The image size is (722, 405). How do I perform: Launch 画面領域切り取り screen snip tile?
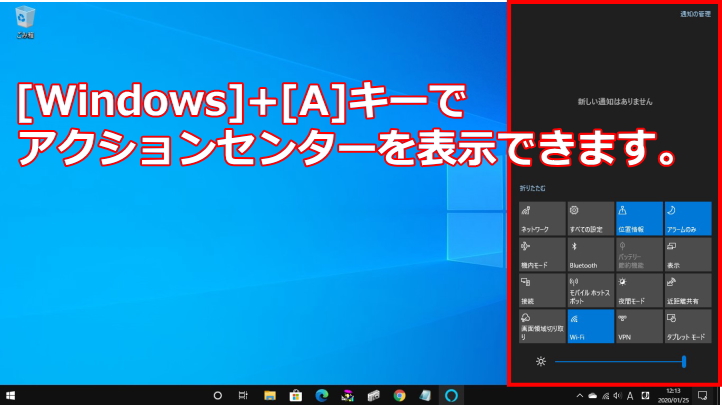[541, 326]
